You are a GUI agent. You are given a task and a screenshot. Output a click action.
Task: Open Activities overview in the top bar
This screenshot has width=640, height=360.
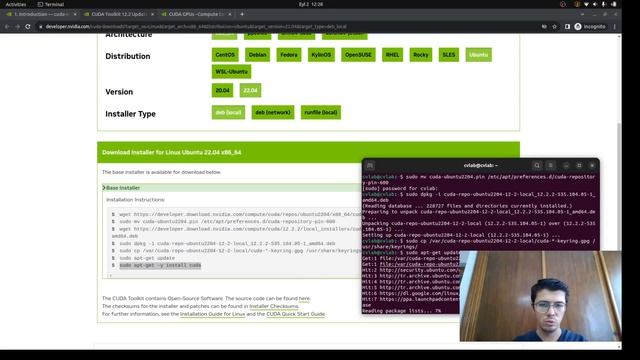click(16, 4)
